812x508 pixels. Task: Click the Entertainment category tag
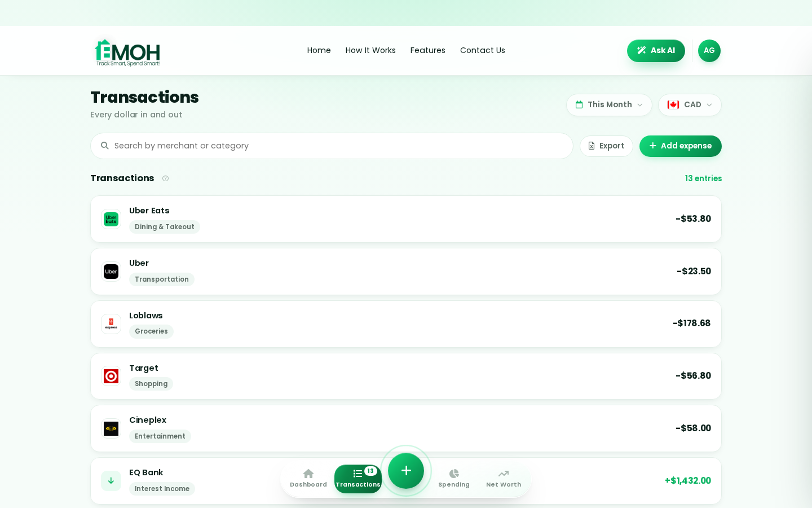point(160,436)
